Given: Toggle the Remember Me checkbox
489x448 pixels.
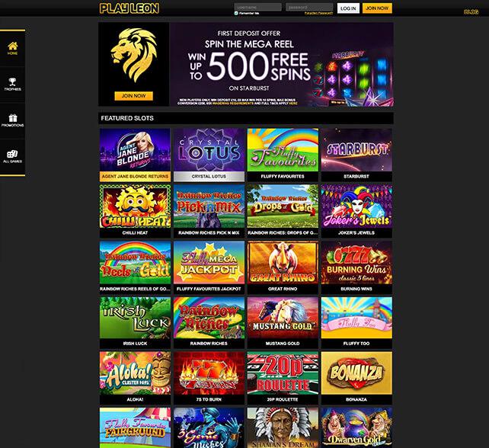Looking at the screenshot, I should coord(236,13).
